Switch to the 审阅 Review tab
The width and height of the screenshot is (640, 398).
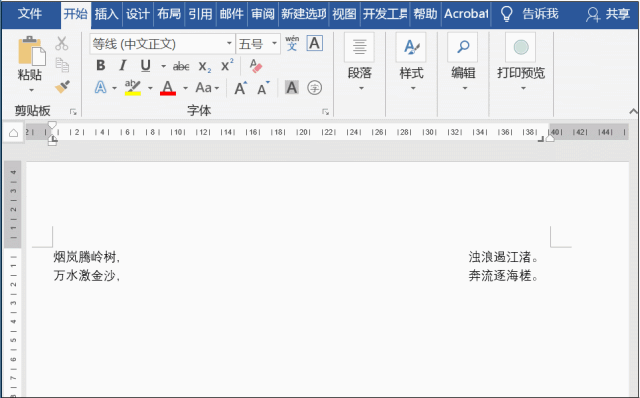tap(263, 14)
